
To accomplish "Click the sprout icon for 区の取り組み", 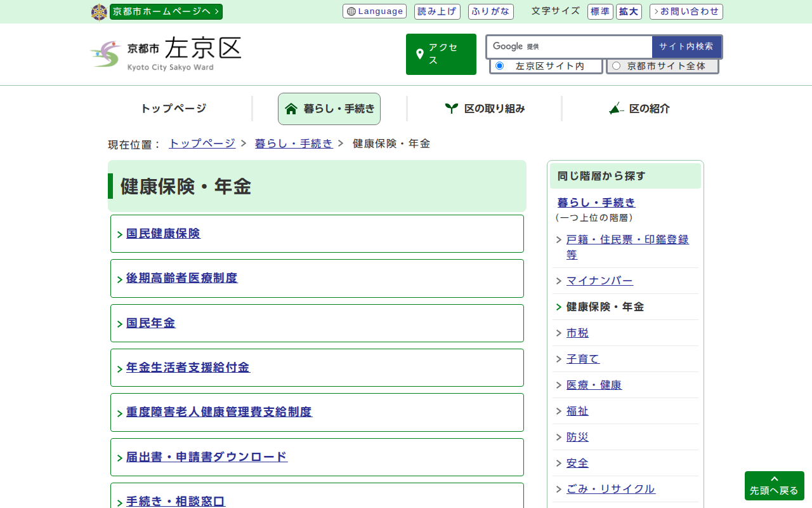I will point(451,109).
